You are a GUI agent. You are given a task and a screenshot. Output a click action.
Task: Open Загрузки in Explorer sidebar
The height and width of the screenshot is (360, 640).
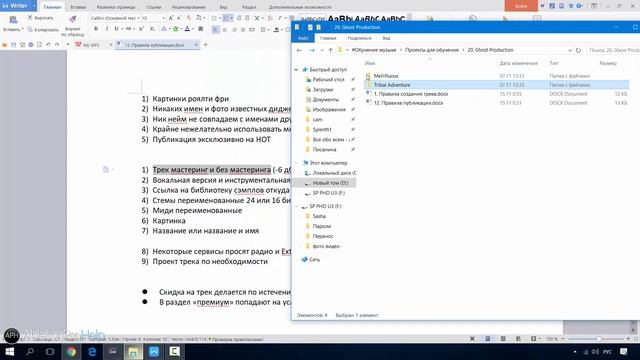(x=323, y=89)
